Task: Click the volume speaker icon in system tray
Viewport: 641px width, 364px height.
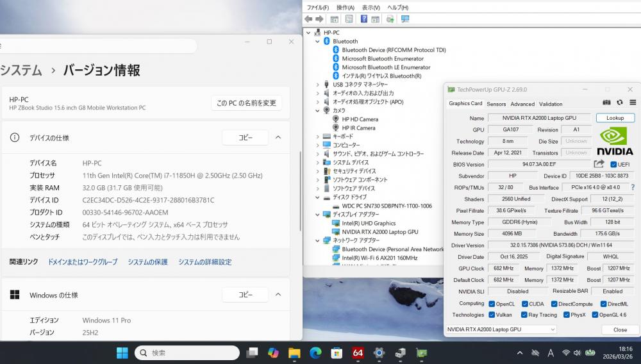Action: tap(577, 352)
